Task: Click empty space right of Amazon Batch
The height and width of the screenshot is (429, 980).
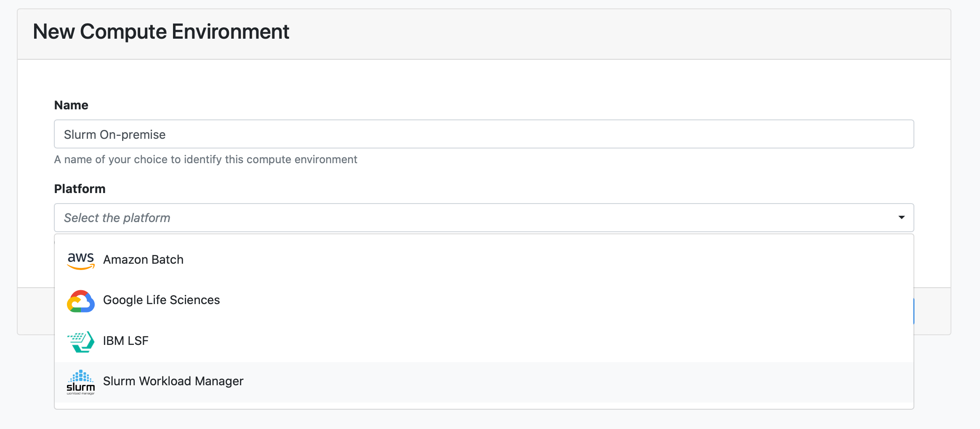Action: (x=547, y=260)
